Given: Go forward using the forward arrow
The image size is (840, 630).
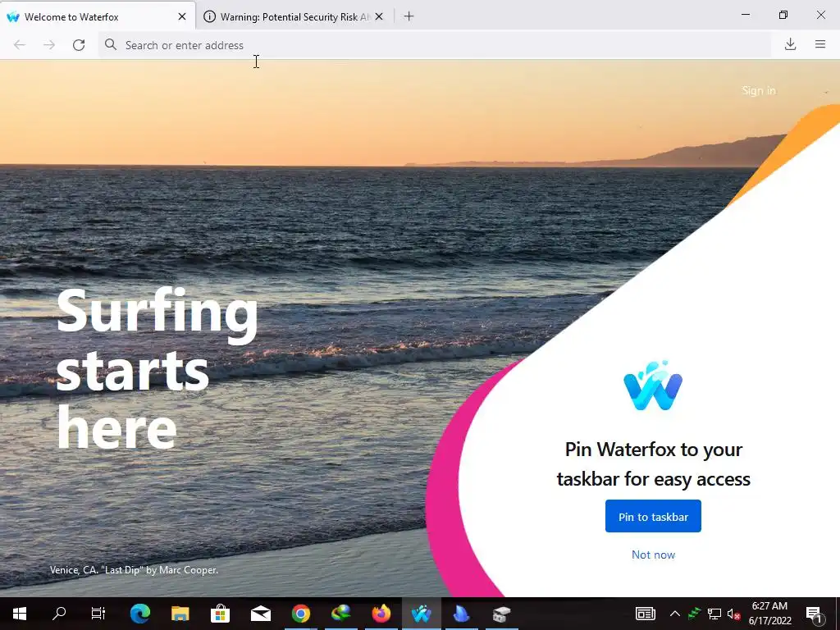Looking at the screenshot, I should click(49, 45).
